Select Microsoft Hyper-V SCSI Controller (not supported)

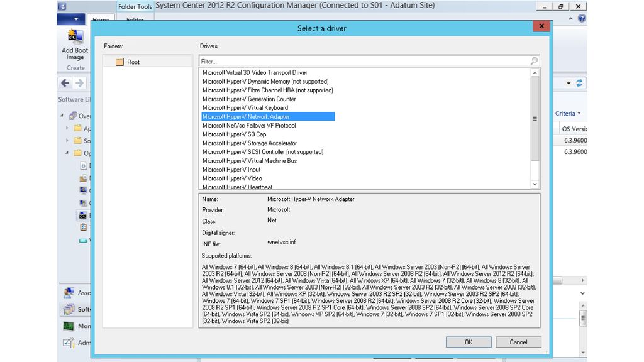point(263,152)
